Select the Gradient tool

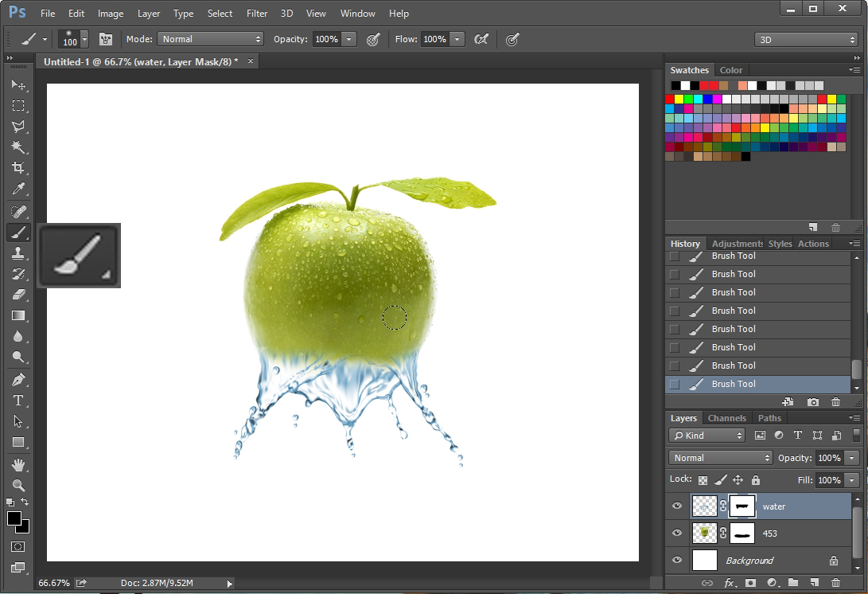(18, 315)
